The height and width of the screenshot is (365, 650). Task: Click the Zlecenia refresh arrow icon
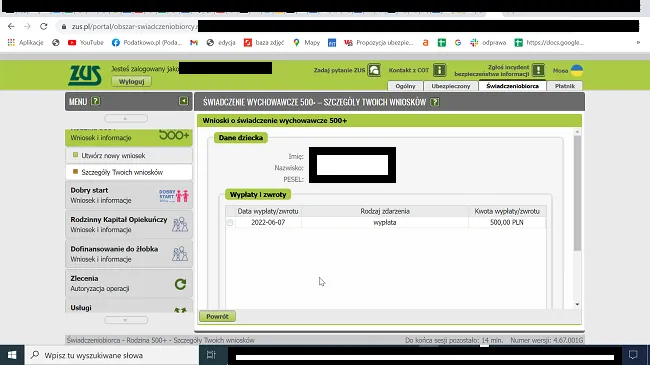[x=180, y=284]
